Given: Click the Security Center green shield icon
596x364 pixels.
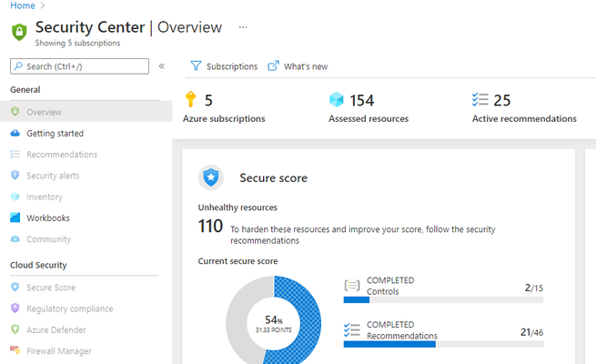Looking at the screenshot, I should [19, 32].
